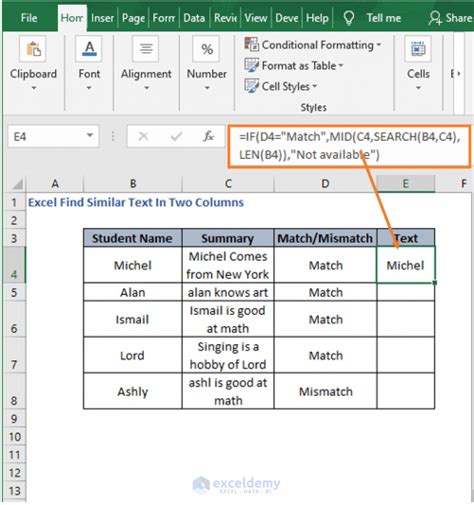Click the Conditional Formatting icon
The width and height of the screenshot is (474, 505).
coord(251,44)
